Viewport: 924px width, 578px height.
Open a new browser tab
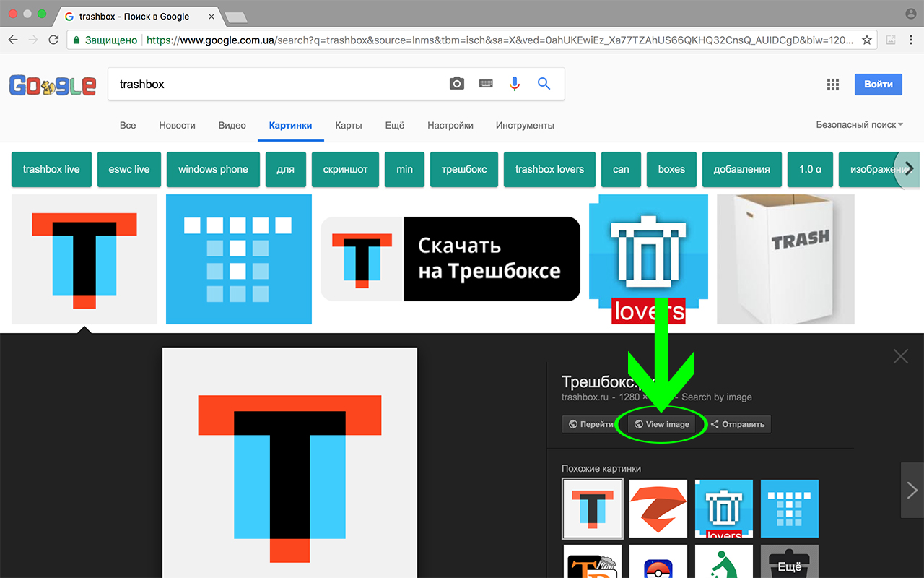coord(236,17)
